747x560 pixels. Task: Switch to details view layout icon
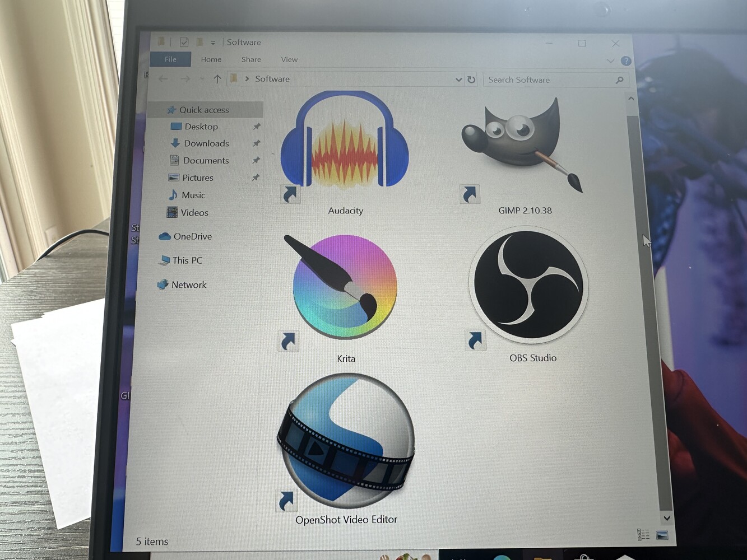643,535
